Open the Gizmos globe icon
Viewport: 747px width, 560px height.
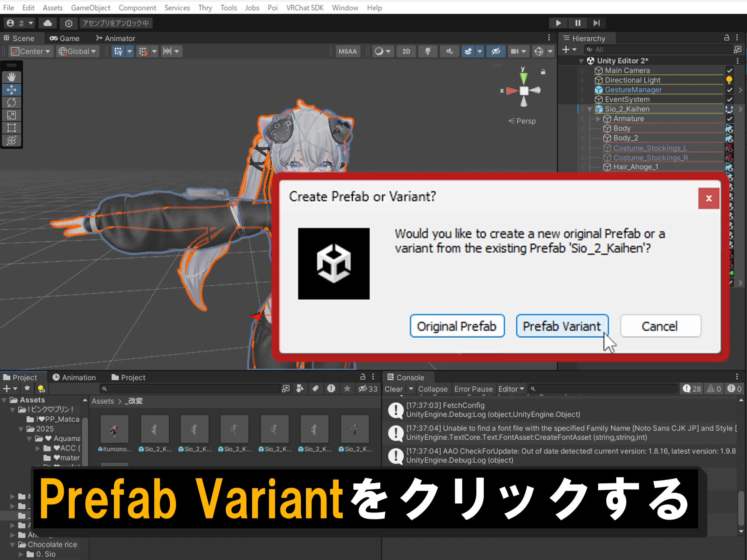[539, 51]
